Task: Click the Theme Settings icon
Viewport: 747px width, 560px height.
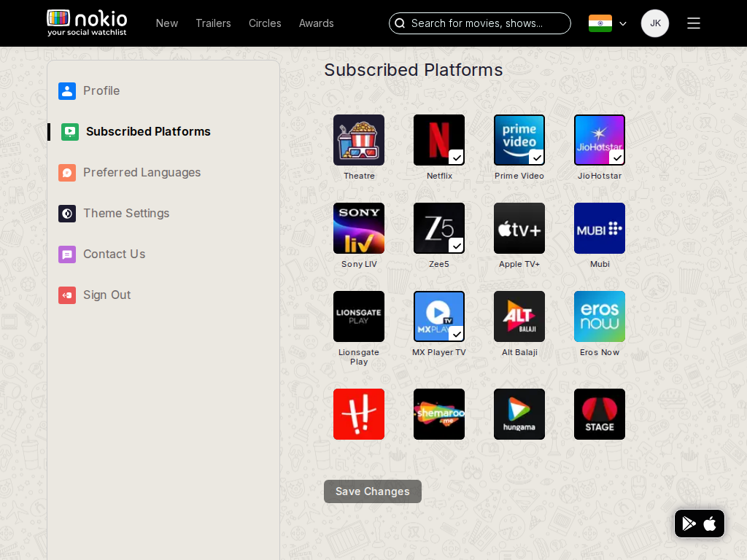Action: [x=67, y=214]
